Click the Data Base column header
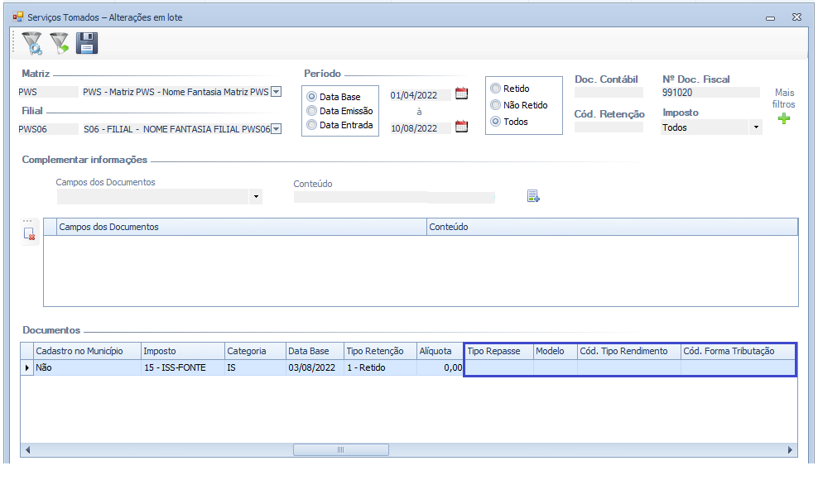Screen dimensions: 818x504 pyautogui.click(x=314, y=351)
